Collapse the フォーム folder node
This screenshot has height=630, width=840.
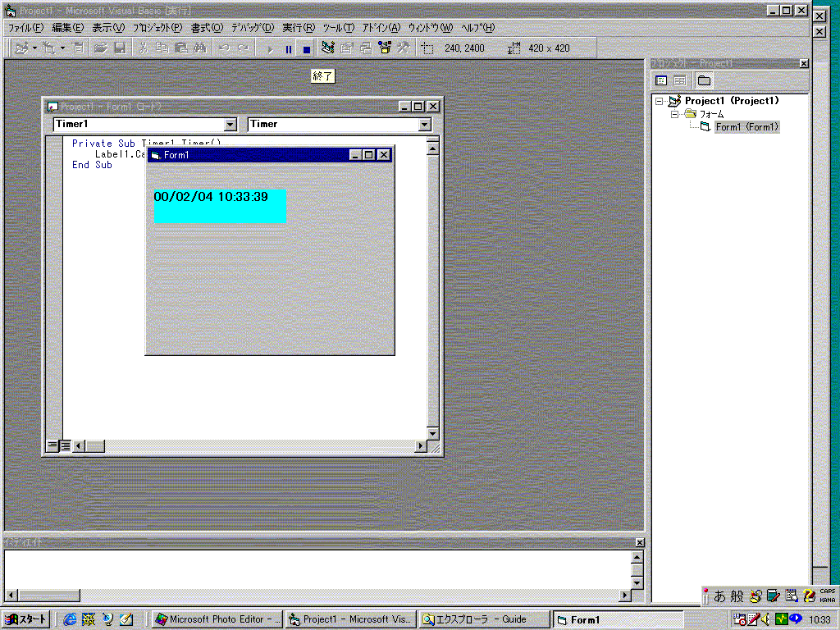(x=674, y=114)
